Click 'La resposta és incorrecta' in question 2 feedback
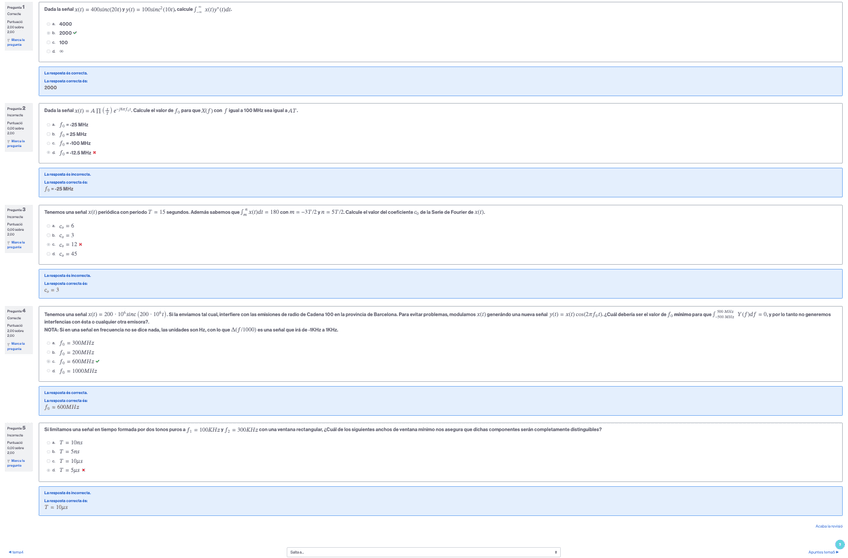Image resolution: width=848 pixels, height=558 pixels. point(68,175)
